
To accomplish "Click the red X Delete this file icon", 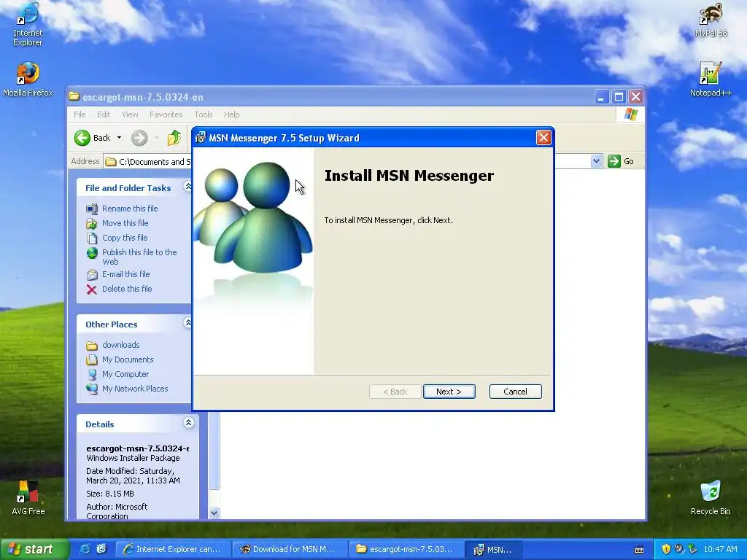I will [92, 289].
